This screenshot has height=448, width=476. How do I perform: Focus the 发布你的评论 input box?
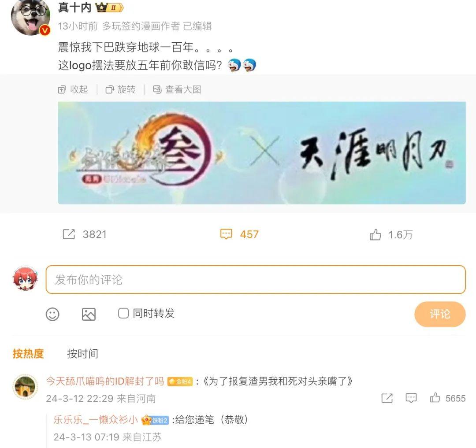(x=256, y=280)
